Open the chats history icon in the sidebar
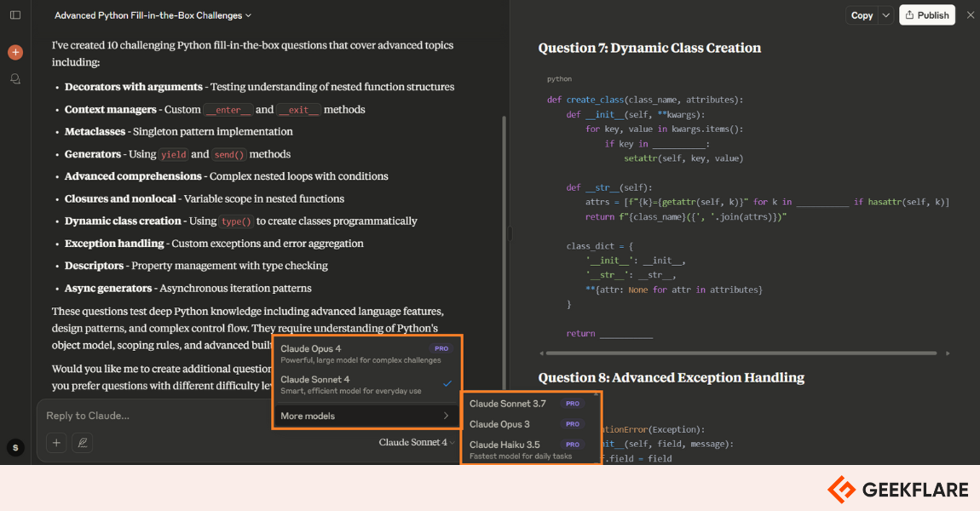980x511 pixels. pyautogui.click(x=15, y=79)
